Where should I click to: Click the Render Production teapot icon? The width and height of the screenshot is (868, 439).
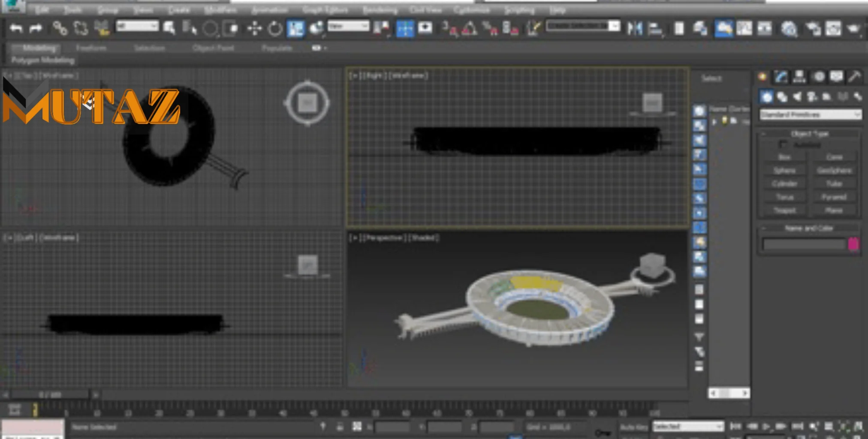coord(853,28)
